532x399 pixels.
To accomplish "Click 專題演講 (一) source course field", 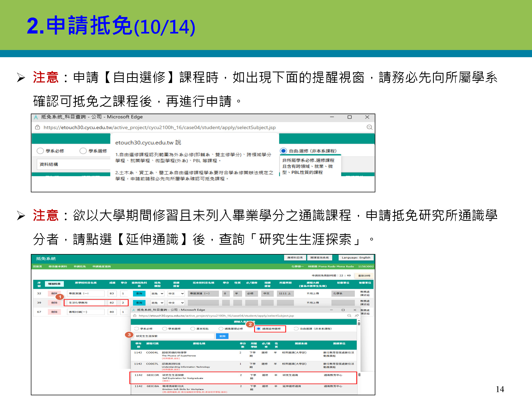I will [86, 294].
